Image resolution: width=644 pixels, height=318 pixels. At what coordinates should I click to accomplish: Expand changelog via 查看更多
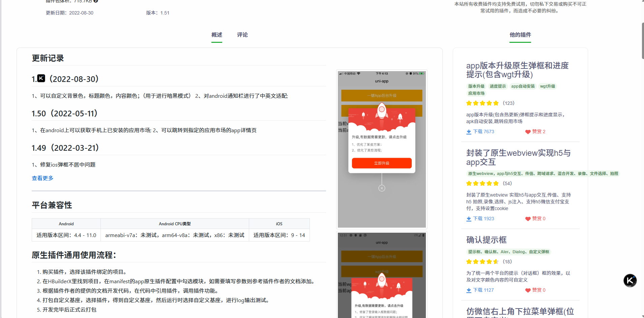point(42,178)
